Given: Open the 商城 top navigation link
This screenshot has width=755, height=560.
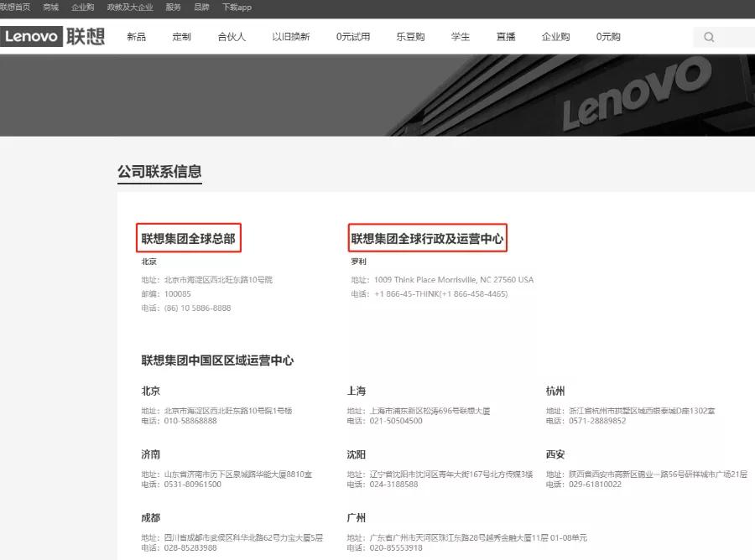Looking at the screenshot, I should (49, 7).
